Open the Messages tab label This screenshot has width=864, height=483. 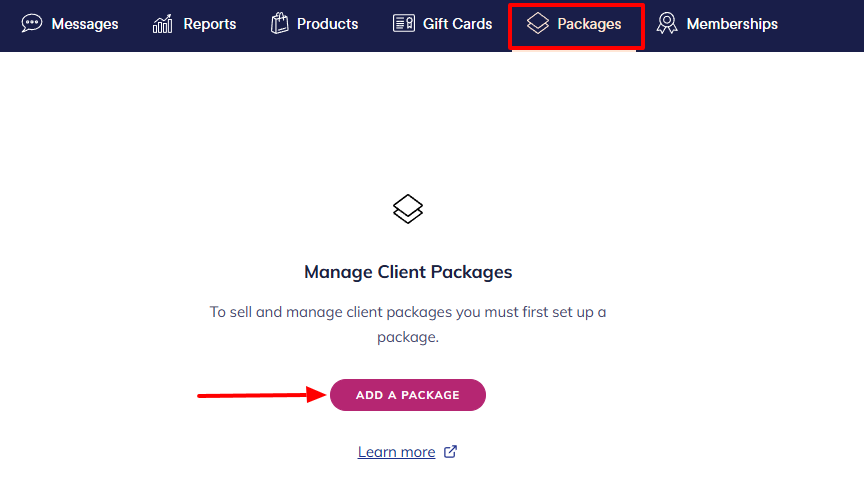point(84,24)
